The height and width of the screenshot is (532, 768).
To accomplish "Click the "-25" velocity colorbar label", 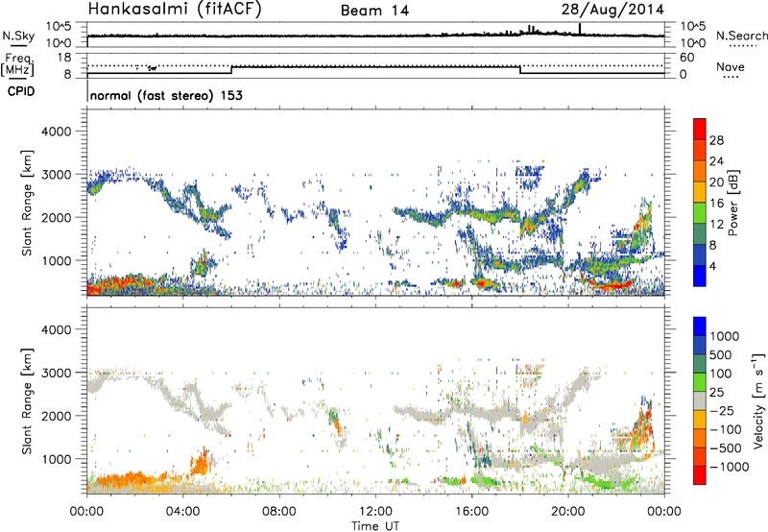I will 722,411.
